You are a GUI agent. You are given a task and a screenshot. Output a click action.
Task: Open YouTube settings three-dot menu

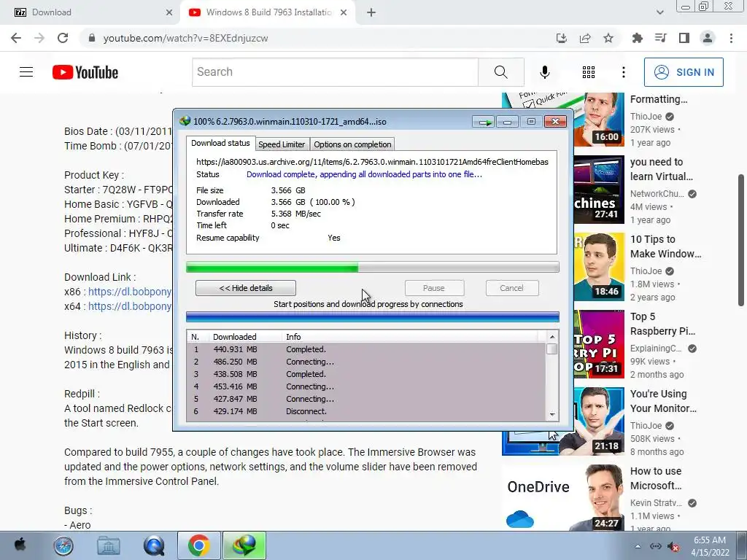coord(623,72)
